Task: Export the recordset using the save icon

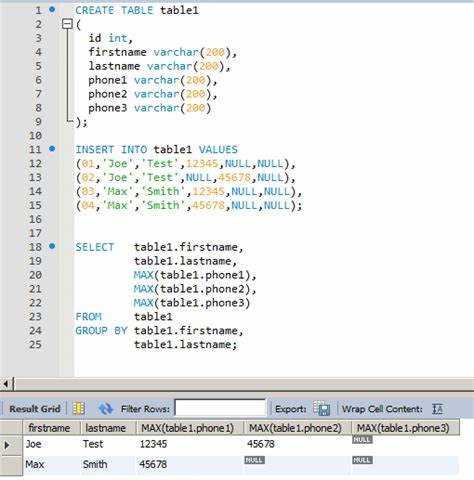Action: [x=322, y=409]
